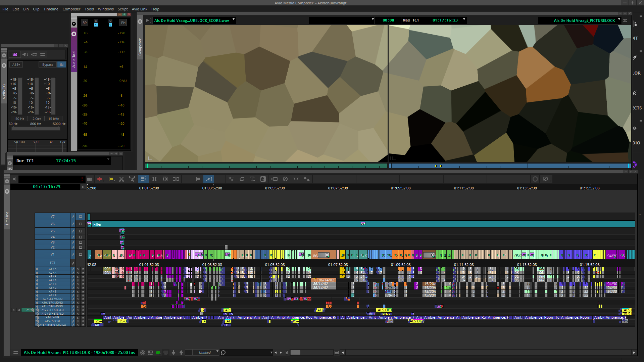644x362 pixels.
Task: Click the midrange EQ gain slider
Action: (37, 96)
